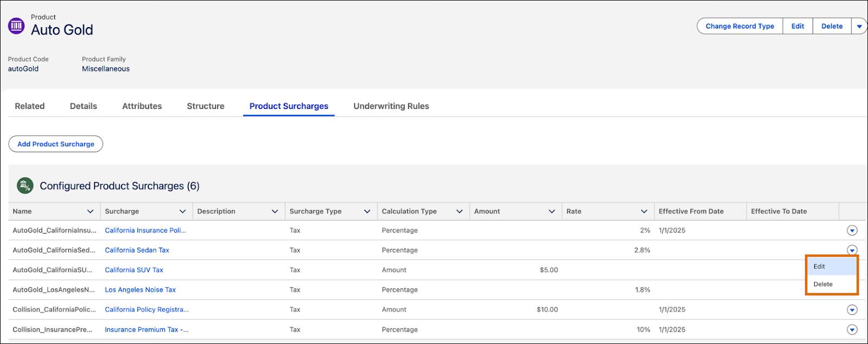The image size is (868, 344).
Task: Switch to the Related tab
Action: 30,106
